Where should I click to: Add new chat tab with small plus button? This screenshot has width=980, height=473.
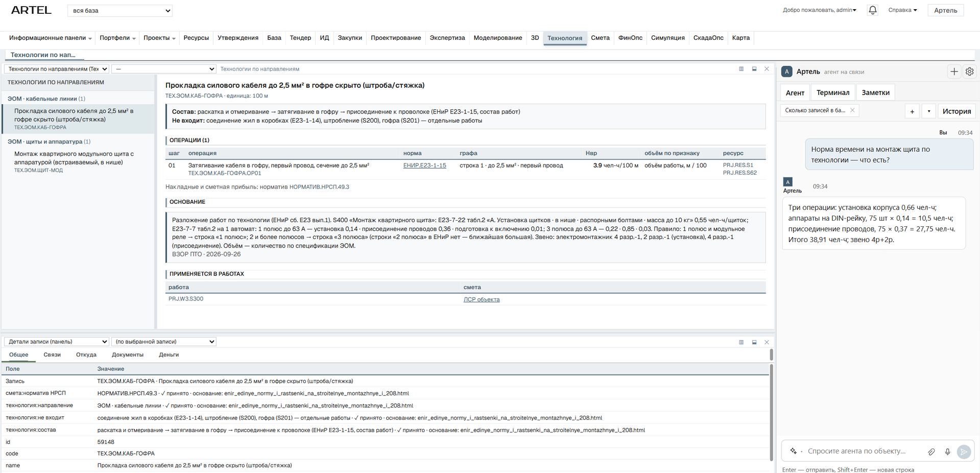[912, 111]
